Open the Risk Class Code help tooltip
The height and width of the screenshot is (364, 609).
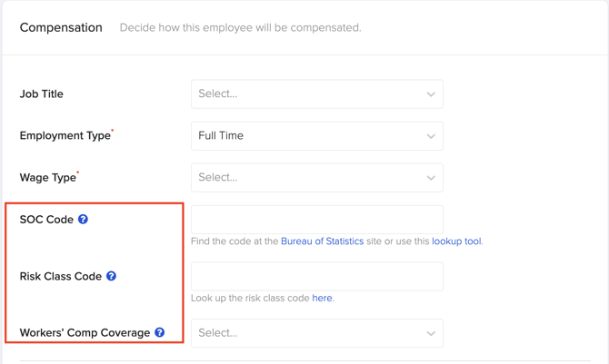point(111,276)
